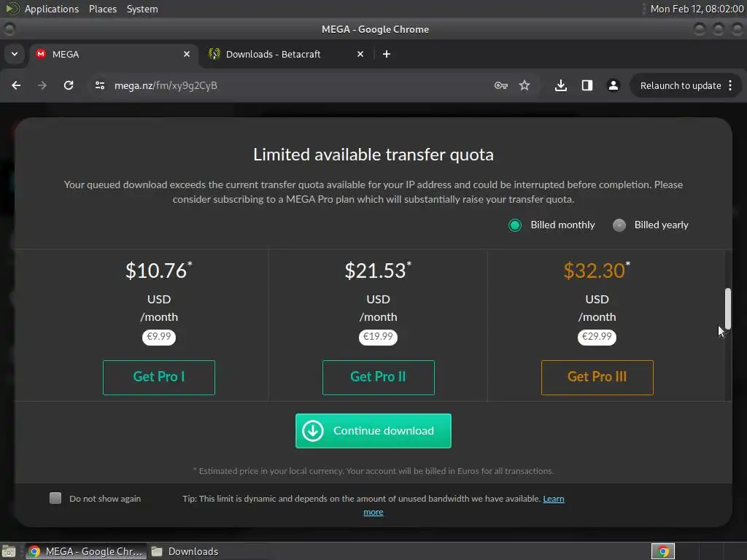Viewport: 747px width, 560px height.
Task: Click the Get Pro I button
Action: point(158,377)
